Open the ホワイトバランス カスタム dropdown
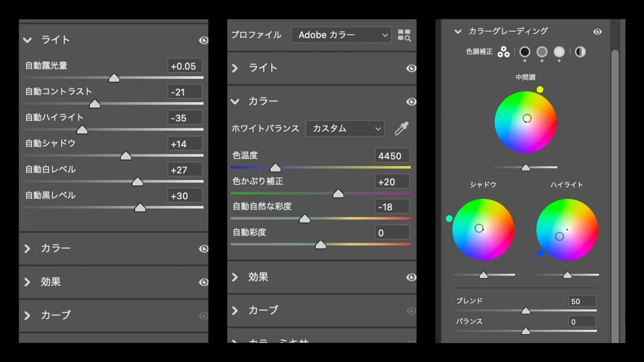 [x=345, y=129]
